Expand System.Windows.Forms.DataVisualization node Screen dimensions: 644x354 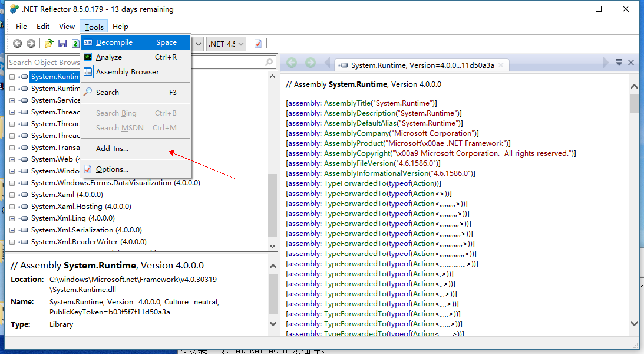click(x=12, y=183)
